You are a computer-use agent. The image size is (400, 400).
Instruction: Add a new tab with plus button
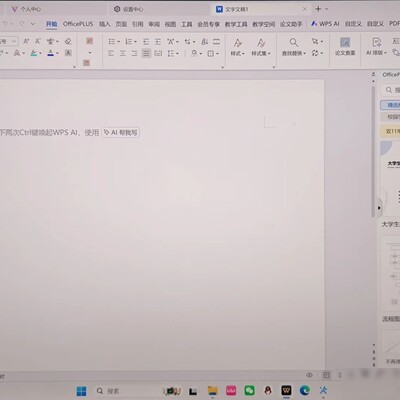click(318, 9)
